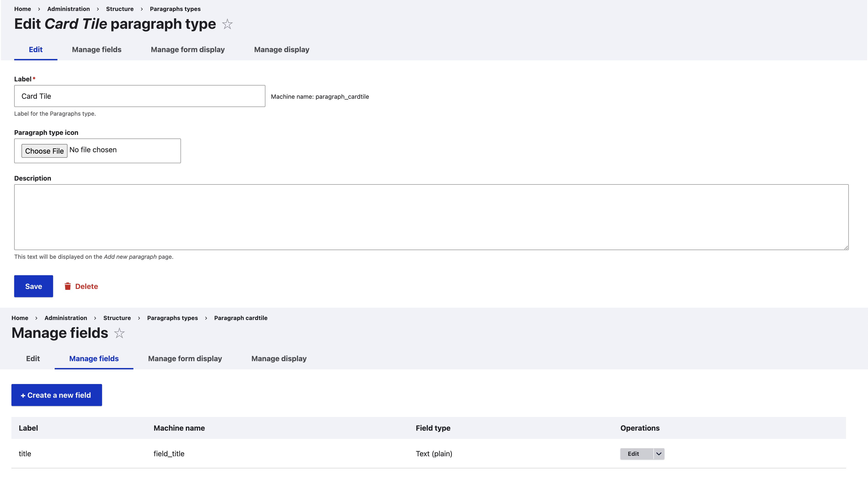Open Paragraphs types in the lower breadcrumb
Viewport: 868px width, 491px height.
(x=173, y=318)
